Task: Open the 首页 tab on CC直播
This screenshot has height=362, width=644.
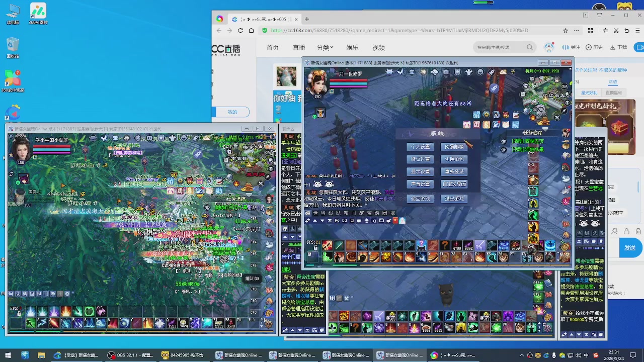Action: pyautogui.click(x=273, y=47)
